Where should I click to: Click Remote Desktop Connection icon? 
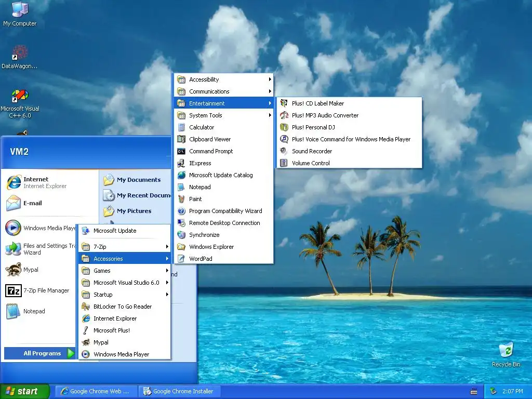click(181, 223)
